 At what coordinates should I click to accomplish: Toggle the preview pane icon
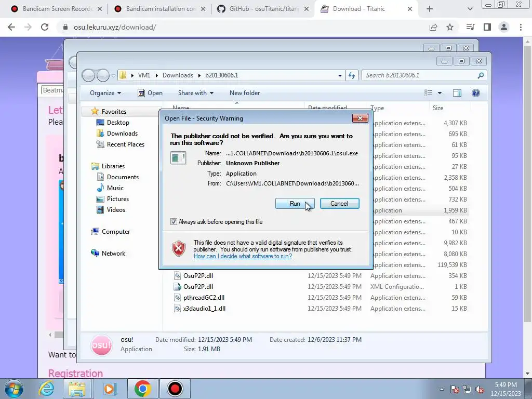coord(457,93)
